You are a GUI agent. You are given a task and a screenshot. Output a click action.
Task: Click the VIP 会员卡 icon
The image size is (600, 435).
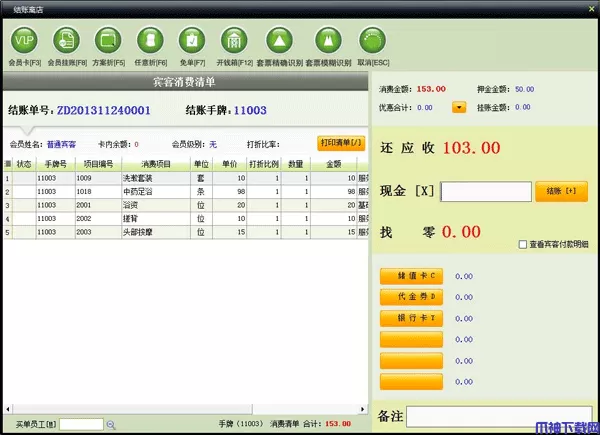click(x=23, y=41)
